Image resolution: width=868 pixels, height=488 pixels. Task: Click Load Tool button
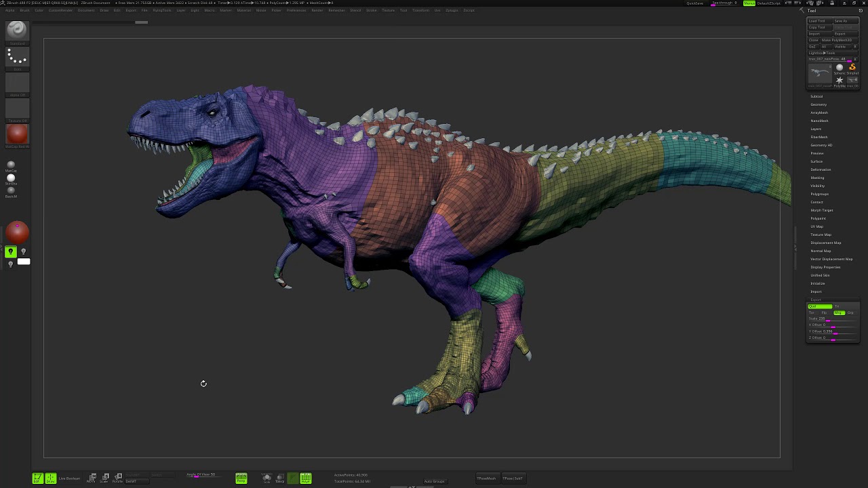[x=820, y=21]
